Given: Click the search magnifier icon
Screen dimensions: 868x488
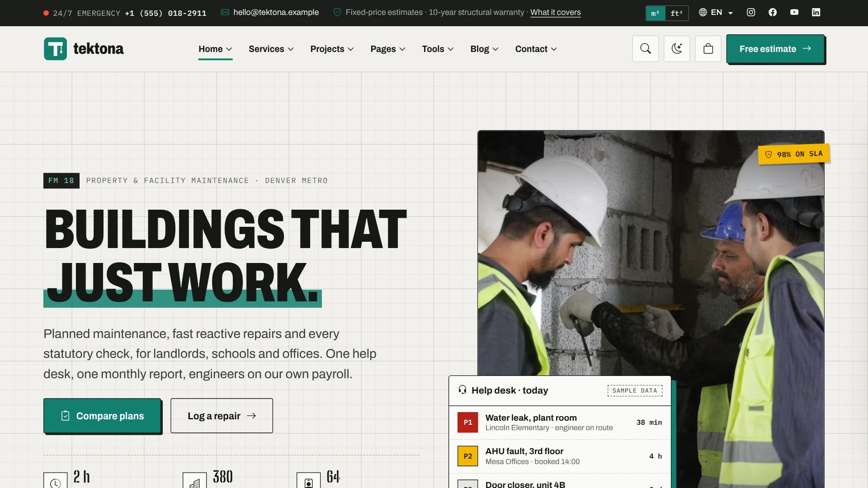Looking at the screenshot, I should click(646, 49).
